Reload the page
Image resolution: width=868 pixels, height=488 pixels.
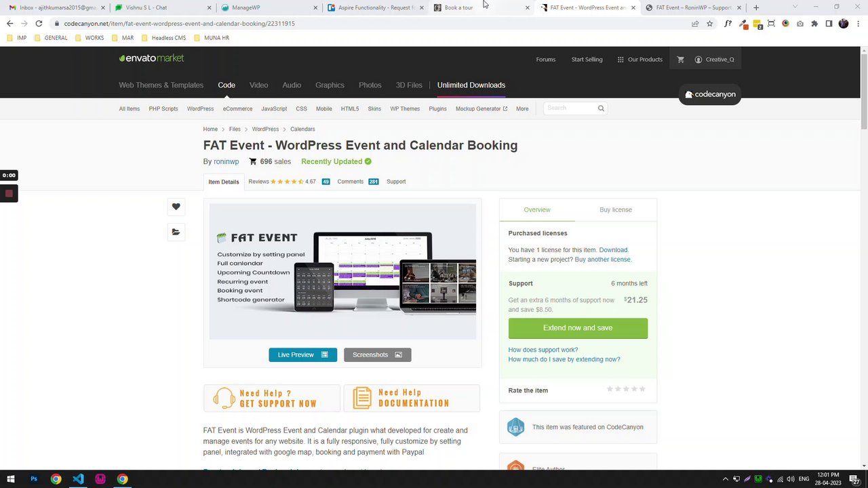tap(39, 23)
